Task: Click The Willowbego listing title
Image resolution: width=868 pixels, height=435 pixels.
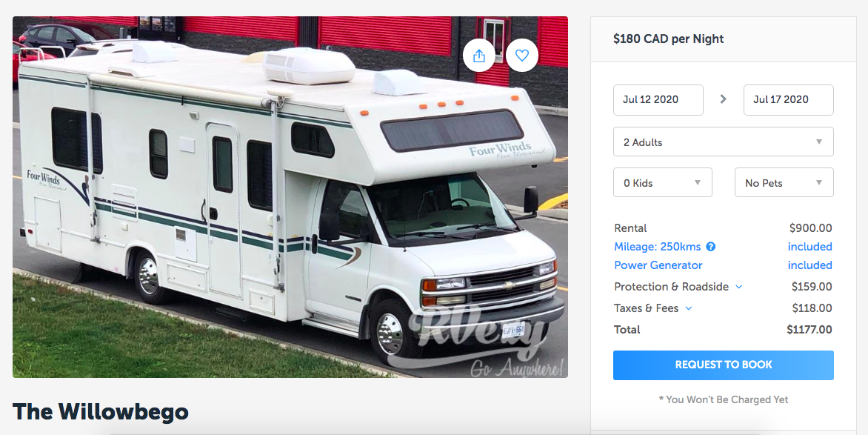Action: pyautogui.click(x=100, y=412)
